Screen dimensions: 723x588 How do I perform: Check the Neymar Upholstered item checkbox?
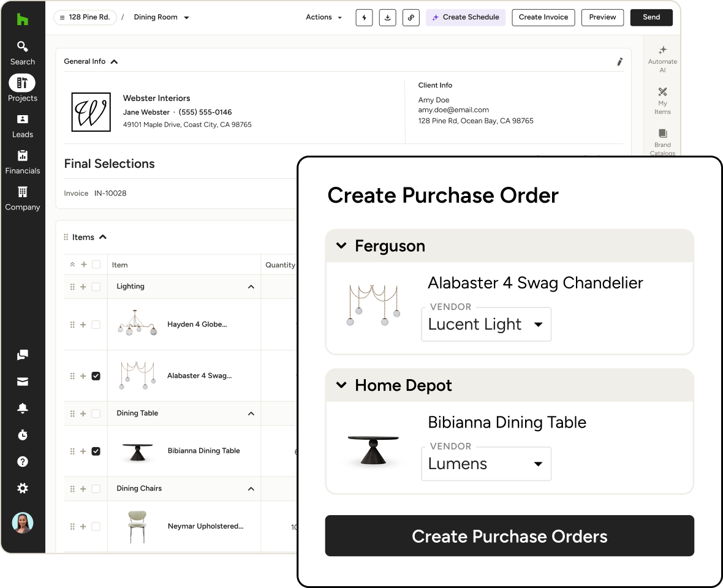click(x=96, y=527)
